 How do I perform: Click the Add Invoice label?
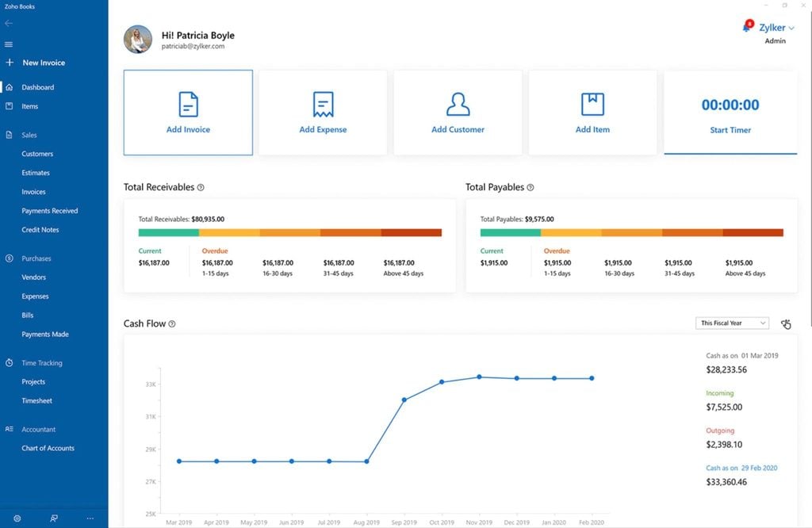(188, 129)
